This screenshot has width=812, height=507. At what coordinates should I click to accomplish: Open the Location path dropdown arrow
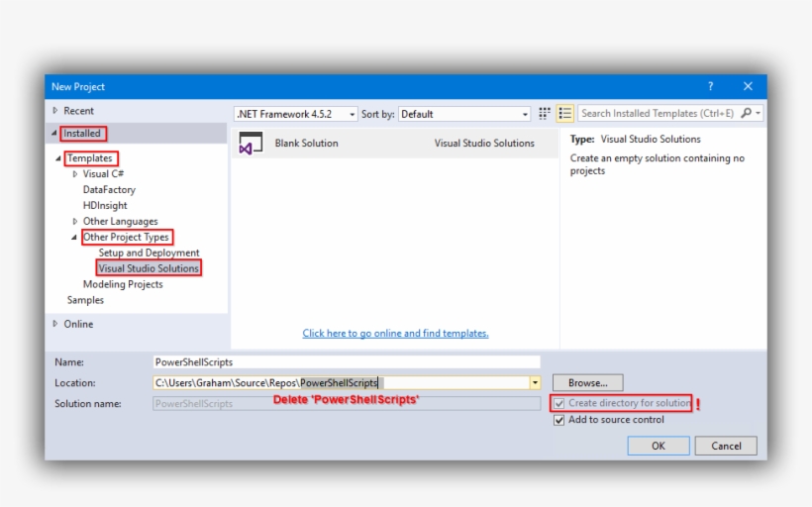(535, 382)
